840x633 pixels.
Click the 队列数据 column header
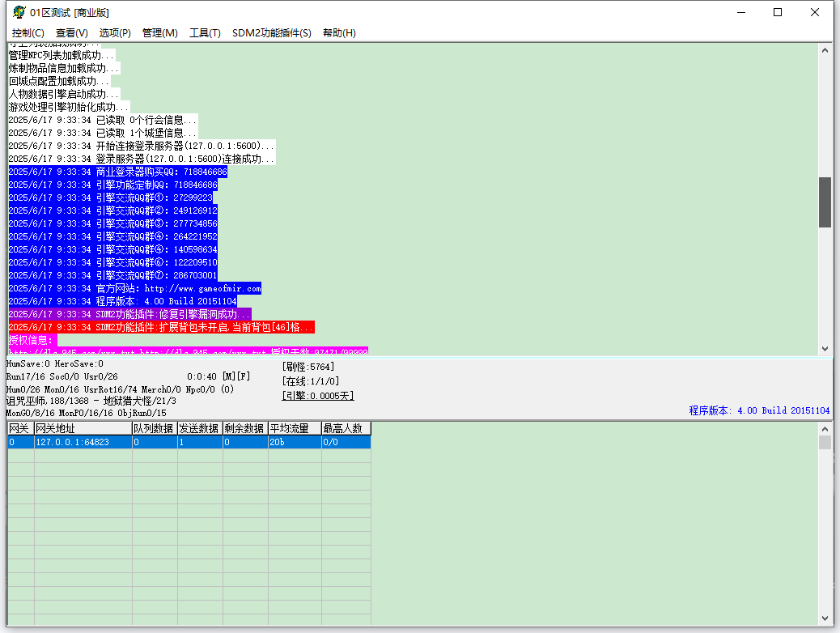[155, 428]
